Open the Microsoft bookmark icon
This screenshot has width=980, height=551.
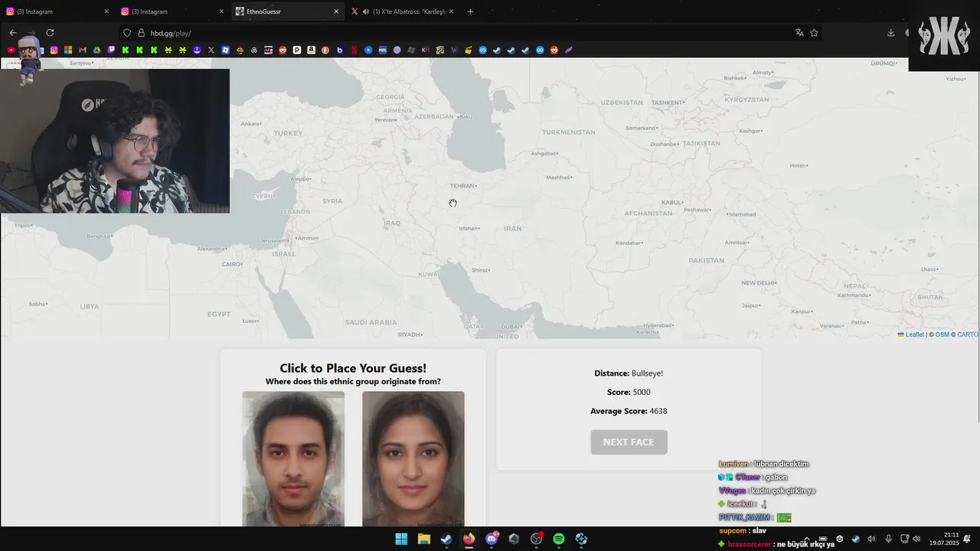(68, 50)
